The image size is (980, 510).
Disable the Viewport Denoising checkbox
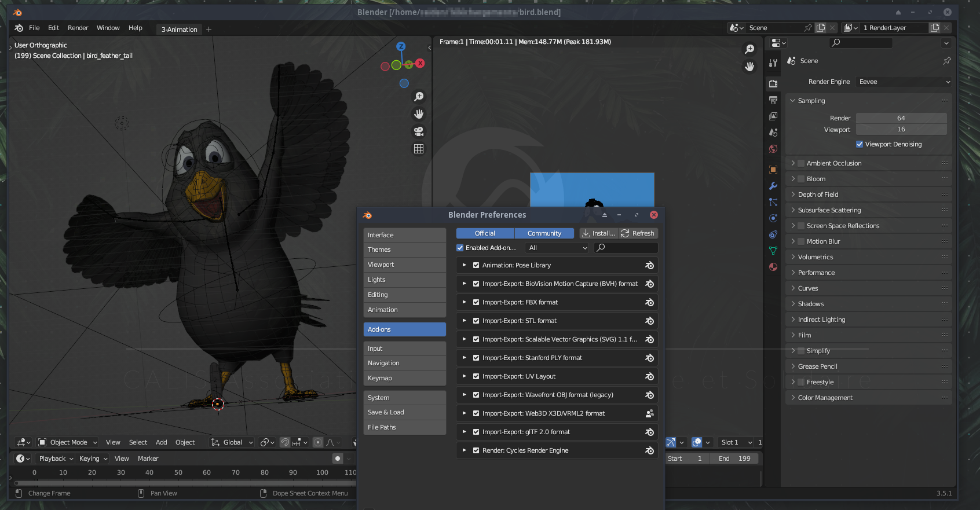[x=860, y=144]
